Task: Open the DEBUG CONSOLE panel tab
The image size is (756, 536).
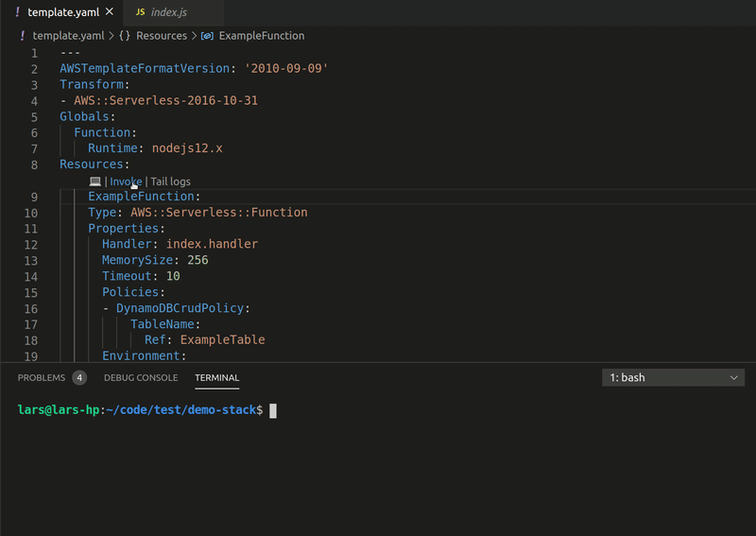Action: (x=141, y=378)
